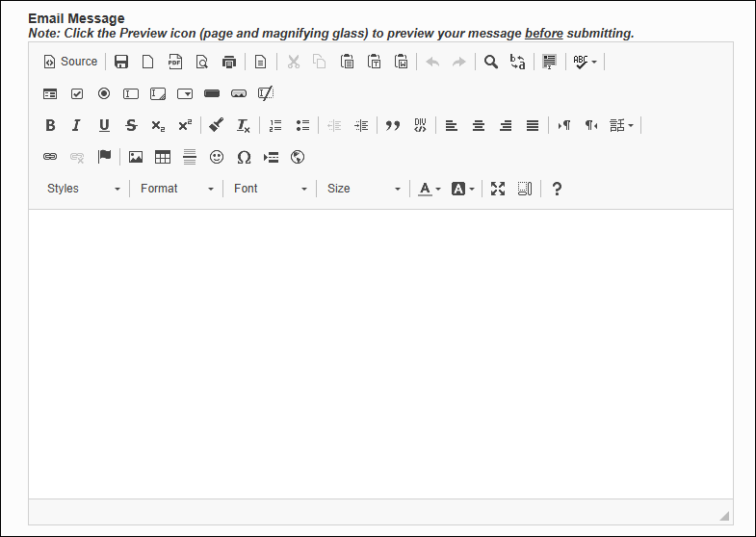Screen dimensions: 756x537
Task: Open the Format dropdown
Action: click(177, 189)
